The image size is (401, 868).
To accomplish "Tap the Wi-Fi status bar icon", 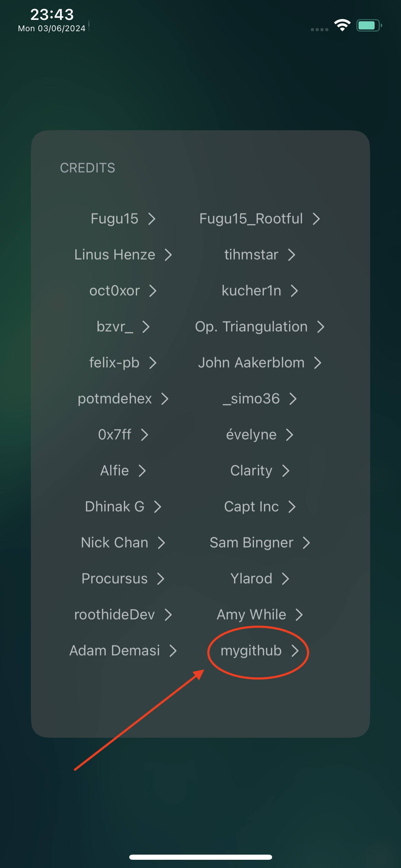I will (x=342, y=25).
